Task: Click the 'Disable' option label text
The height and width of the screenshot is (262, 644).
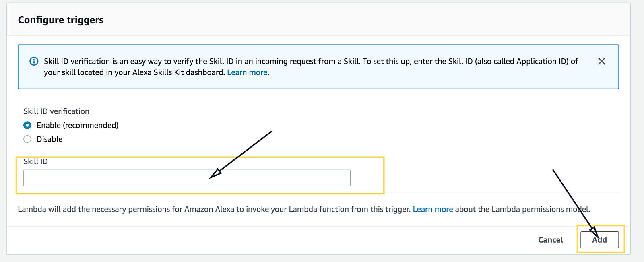Action: tap(50, 139)
